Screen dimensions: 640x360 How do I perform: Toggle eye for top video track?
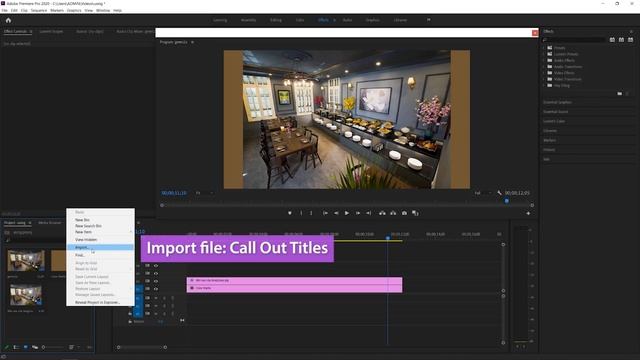(156, 266)
